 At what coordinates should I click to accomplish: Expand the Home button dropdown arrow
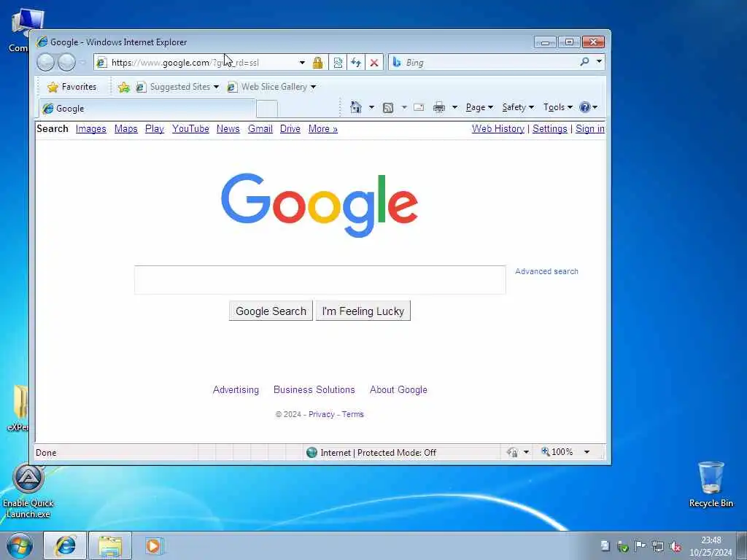tap(371, 107)
